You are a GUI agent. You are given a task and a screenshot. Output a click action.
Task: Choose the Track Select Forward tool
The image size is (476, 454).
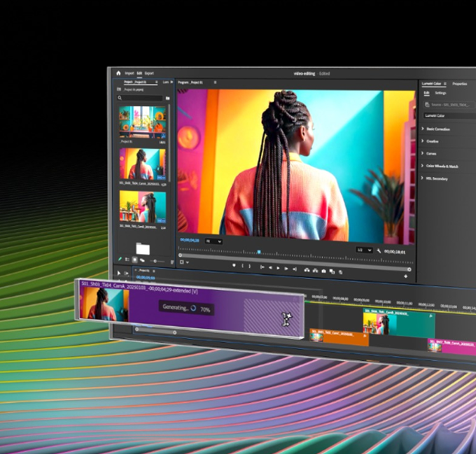coord(126,274)
